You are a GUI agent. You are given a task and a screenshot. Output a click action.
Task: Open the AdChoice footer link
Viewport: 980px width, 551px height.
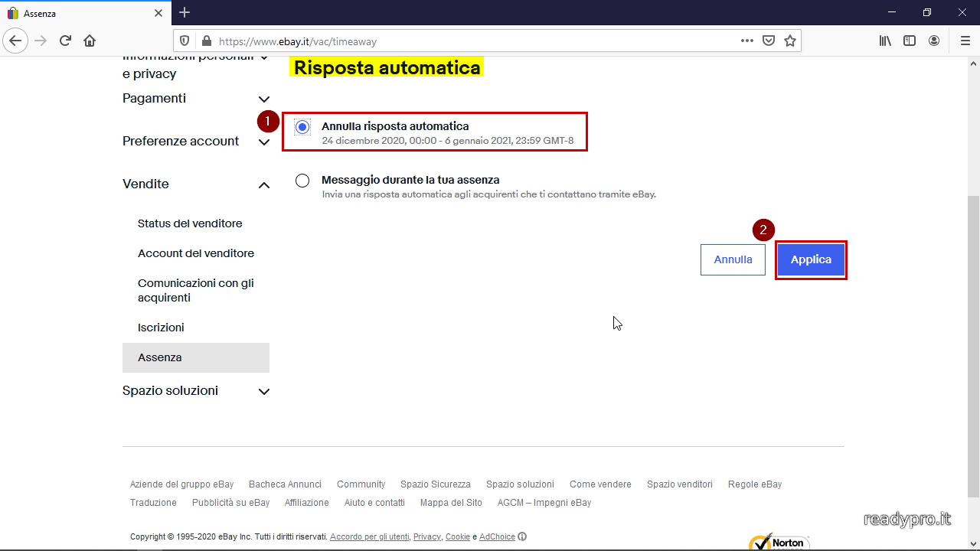[x=497, y=537]
